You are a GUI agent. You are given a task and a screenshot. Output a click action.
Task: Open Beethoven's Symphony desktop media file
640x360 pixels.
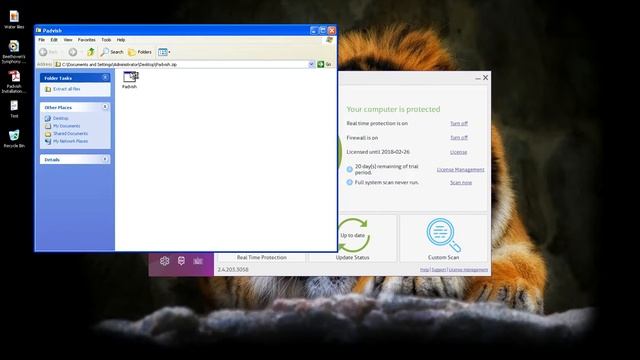14,52
